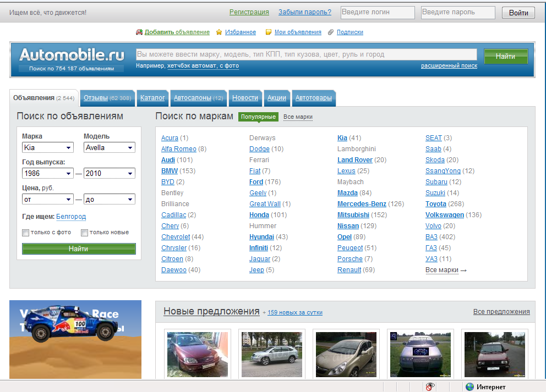This screenshot has width=546, height=392.
Task: Open the Избранное link
Action: click(241, 32)
